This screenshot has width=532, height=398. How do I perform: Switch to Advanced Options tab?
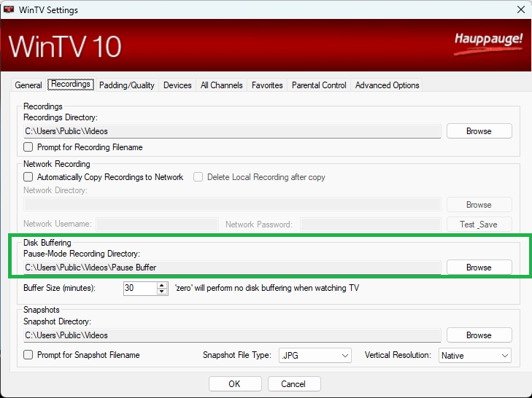coord(387,85)
